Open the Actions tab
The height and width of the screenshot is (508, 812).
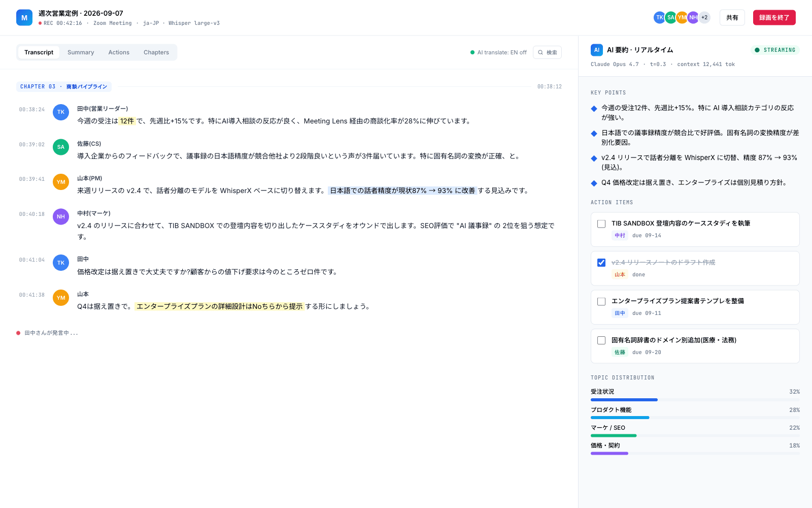[x=119, y=52]
